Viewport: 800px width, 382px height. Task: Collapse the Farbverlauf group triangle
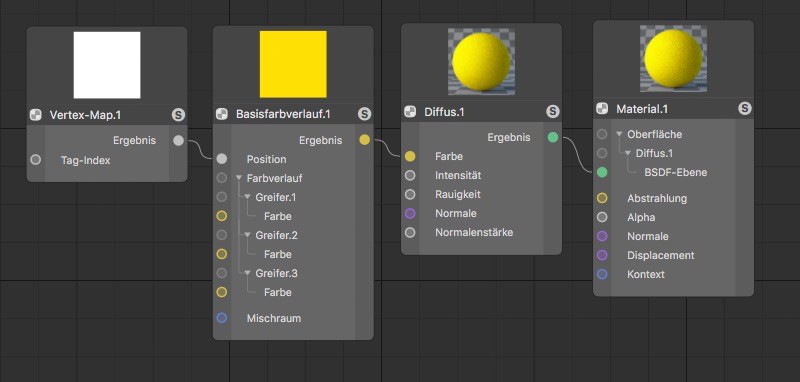pyautogui.click(x=239, y=179)
